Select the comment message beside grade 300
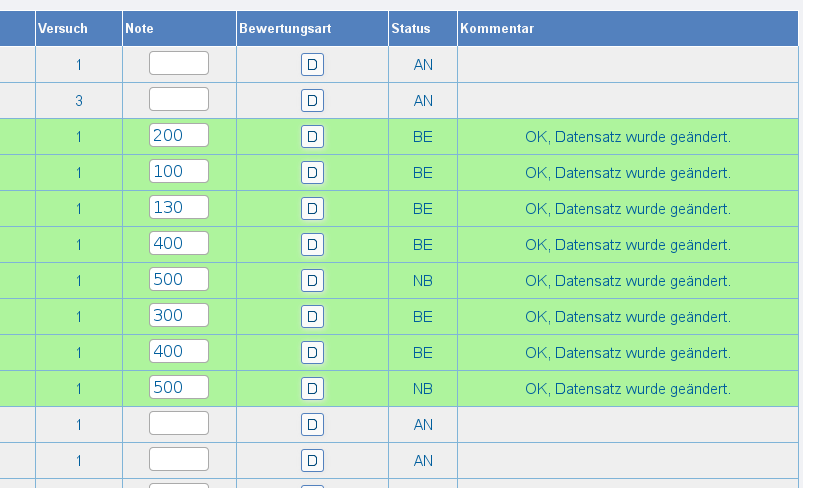The width and height of the screenshot is (816, 488). [x=627, y=317]
